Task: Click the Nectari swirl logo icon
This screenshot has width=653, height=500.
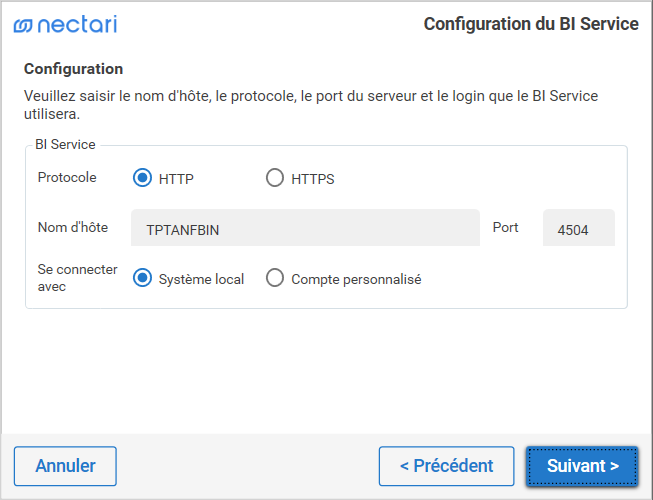Action: tap(23, 25)
